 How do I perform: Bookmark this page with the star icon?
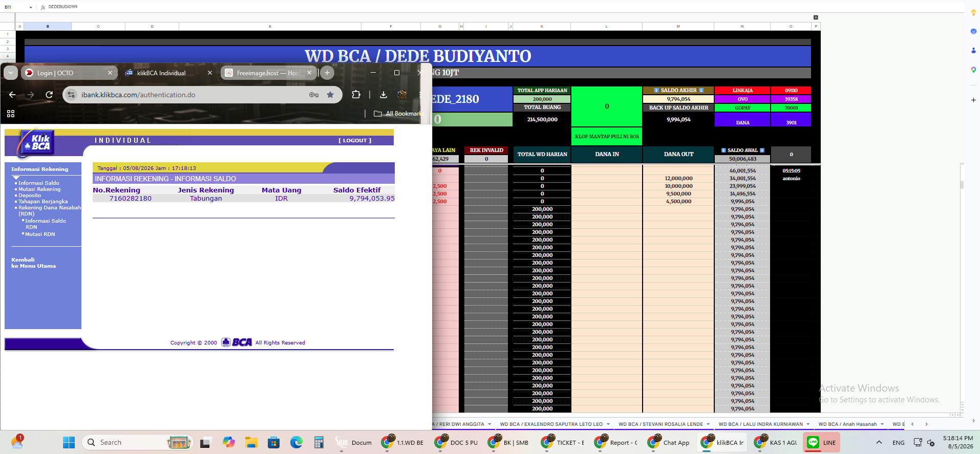coord(330,95)
